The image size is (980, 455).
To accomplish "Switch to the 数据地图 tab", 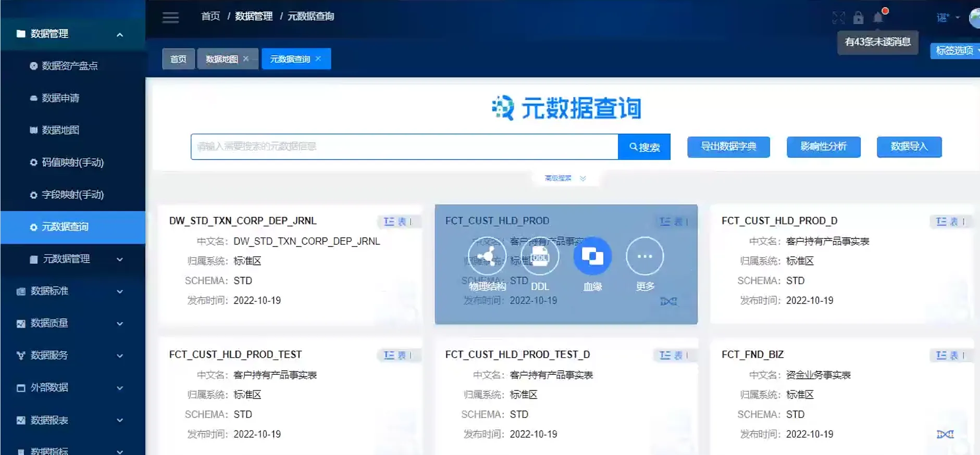I will 221,59.
